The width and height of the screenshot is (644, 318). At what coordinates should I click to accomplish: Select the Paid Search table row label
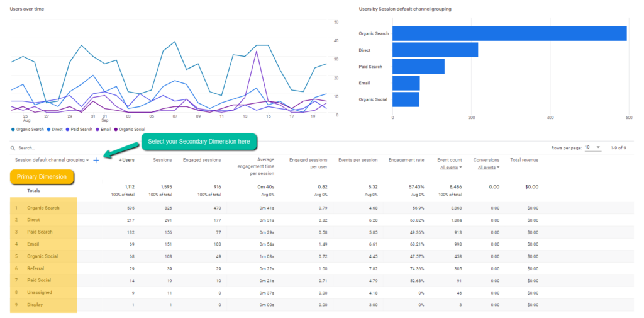(40, 232)
